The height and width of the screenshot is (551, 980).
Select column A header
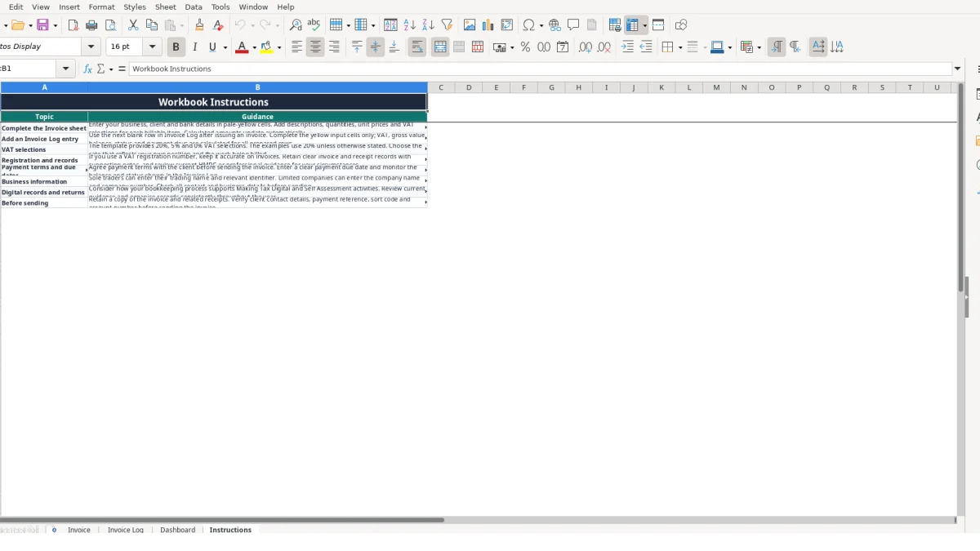(x=44, y=87)
